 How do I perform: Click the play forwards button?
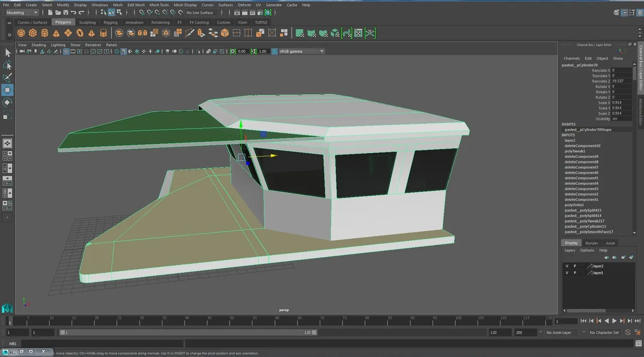click(614, 321)
